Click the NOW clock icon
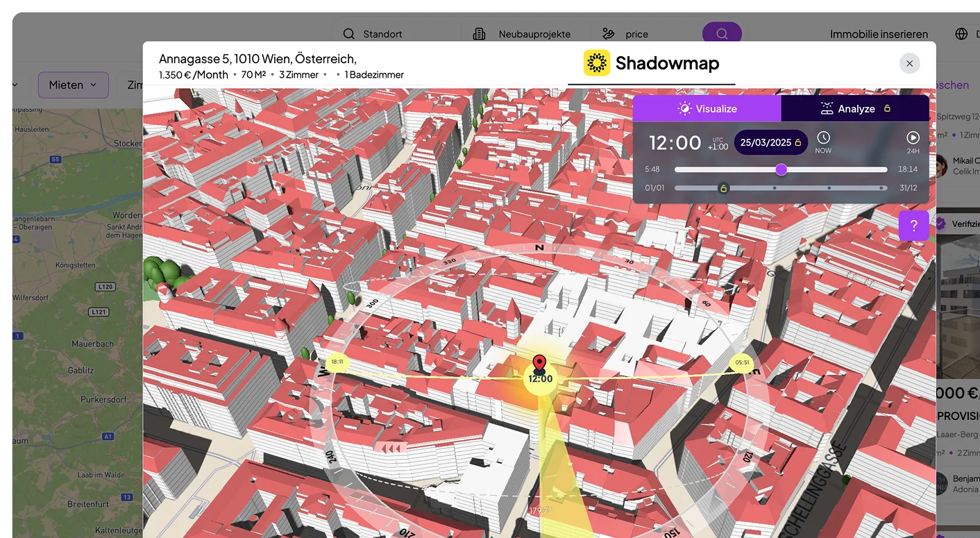 click(x=823, y=137)
